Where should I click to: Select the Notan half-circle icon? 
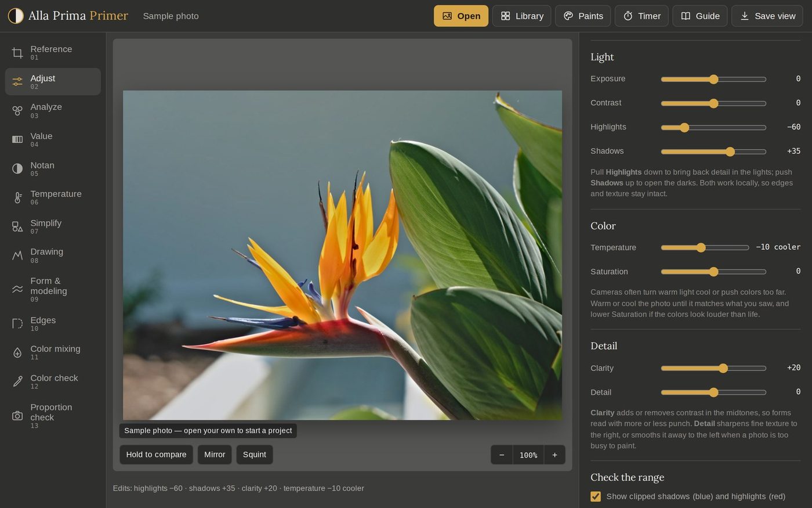[17, 168]
